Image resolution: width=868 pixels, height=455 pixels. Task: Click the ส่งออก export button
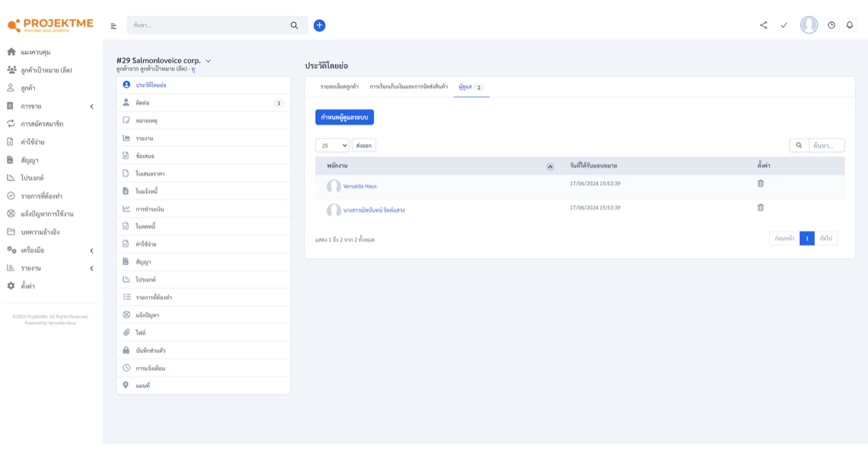coord(364,145)
